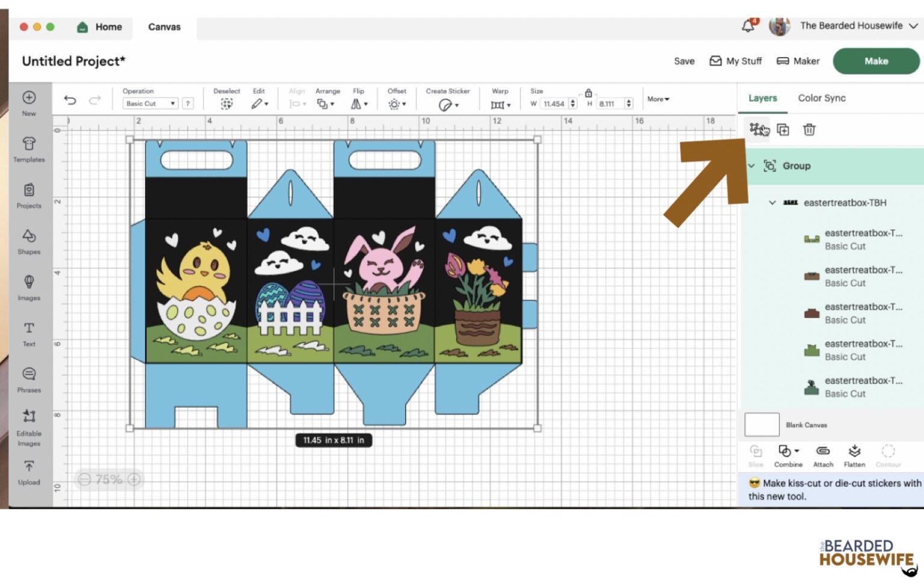Click the Save button
The height and width of the screenshot is (587, 924).
pos(684,61)
